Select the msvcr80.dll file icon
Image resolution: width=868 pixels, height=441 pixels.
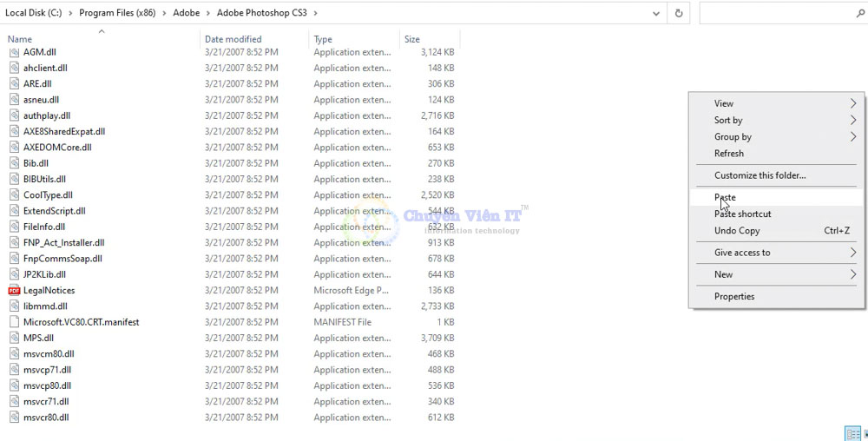tap(14, 418)
